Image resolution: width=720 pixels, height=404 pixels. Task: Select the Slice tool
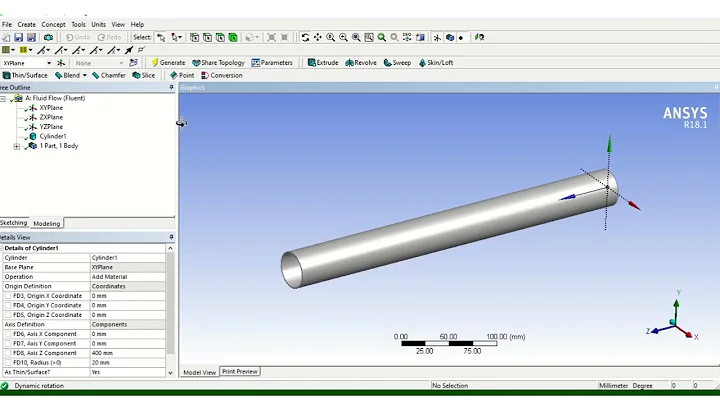tap(144, 75)
